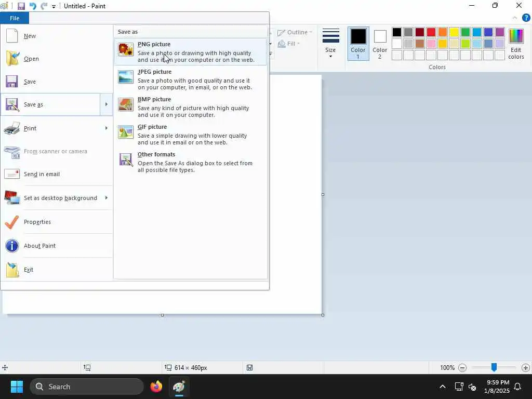This screenshot has height=399, width=532.
Task: Pick the orange color swatch
Action: (x=443, y=32)
